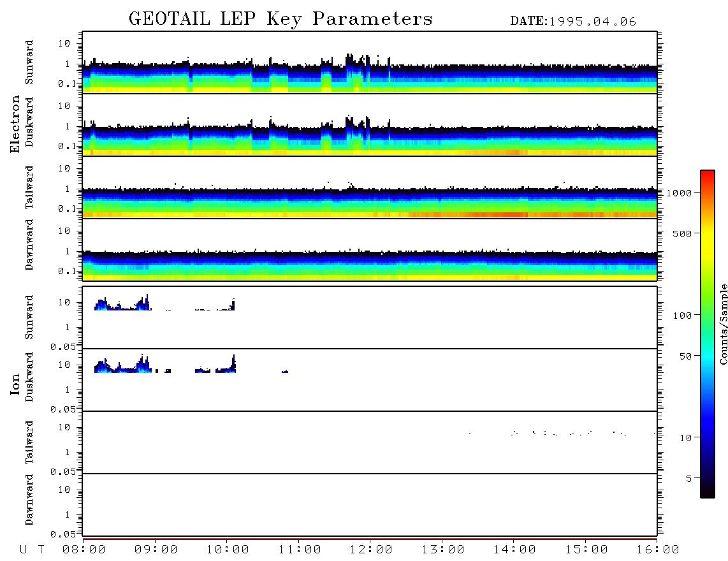The height and width of the screenshot is (561, 728).
Task: Click the 10:00 time tick label
Action: tap(228, 550)
